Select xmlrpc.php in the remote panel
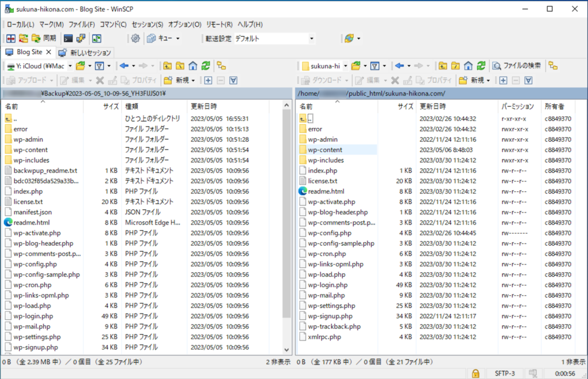This screenshot has width=588, height=379. click(x=325, y=337)
